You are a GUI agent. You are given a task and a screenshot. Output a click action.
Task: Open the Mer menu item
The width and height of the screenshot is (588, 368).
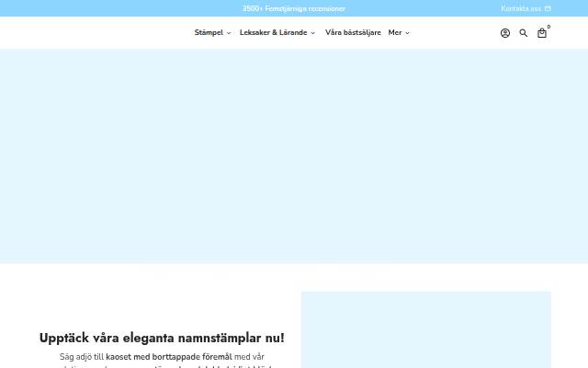point(395,33)
